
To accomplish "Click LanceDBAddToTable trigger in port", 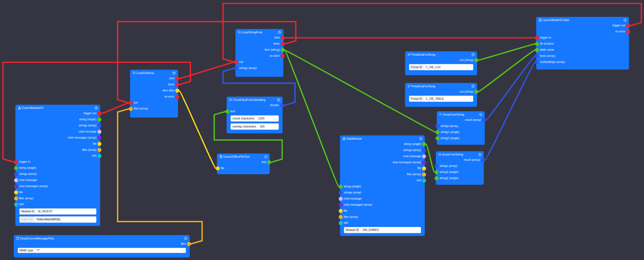I will [537, 38].
